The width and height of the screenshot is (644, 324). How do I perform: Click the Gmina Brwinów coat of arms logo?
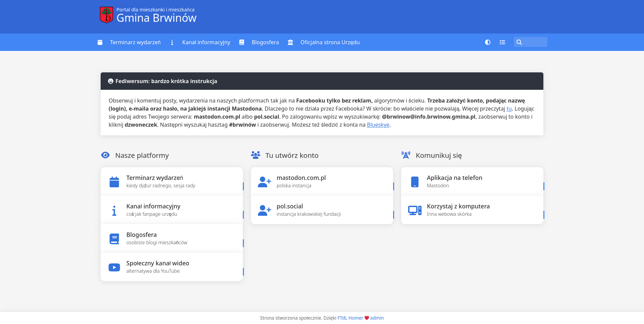pos(106,15)
